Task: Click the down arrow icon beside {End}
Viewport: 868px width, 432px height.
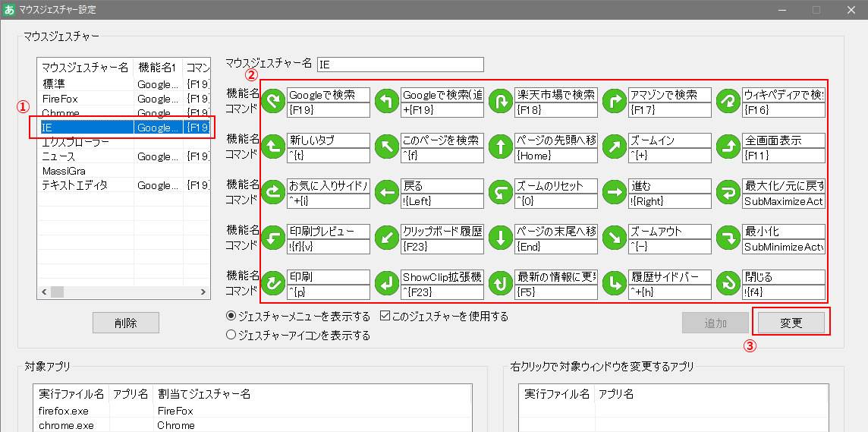Action: [501, 238]
